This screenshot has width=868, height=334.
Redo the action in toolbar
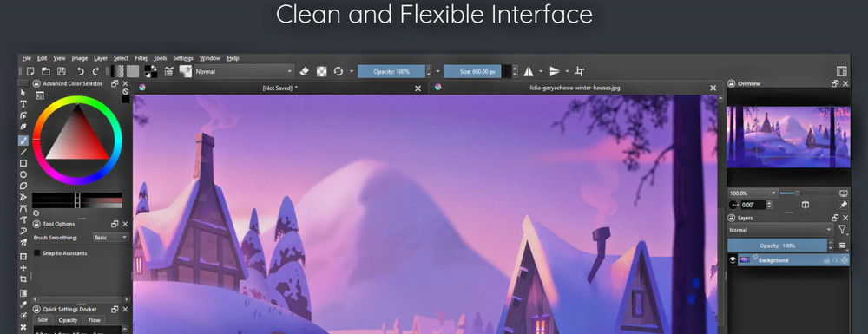95,71
